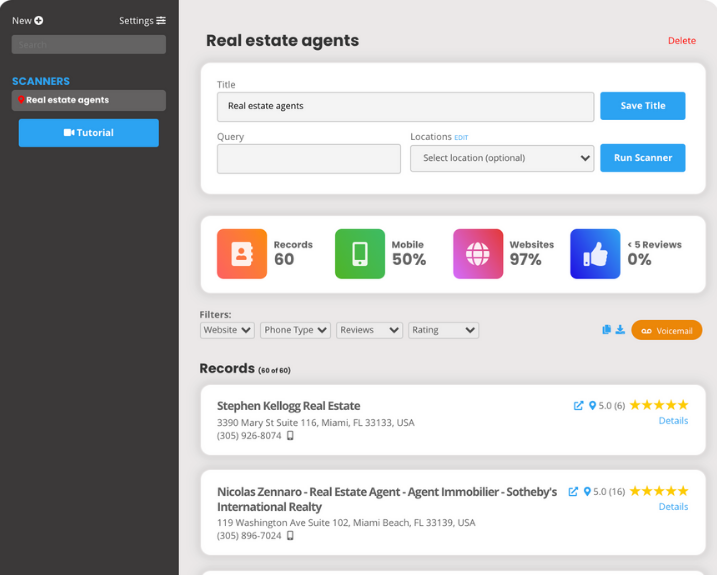Click address 119 Washington Ave Suite 102
Viewport: 717px width, 575px height.
(346, 523)
